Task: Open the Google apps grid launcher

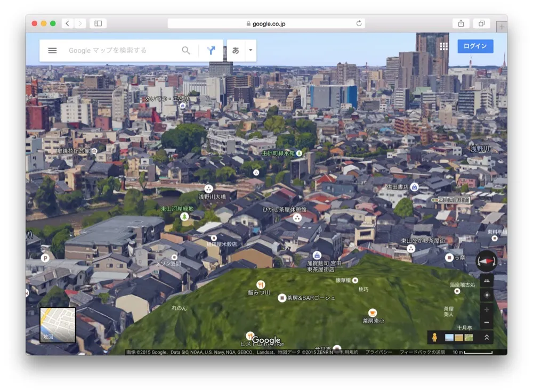Action: coord(444,46)
